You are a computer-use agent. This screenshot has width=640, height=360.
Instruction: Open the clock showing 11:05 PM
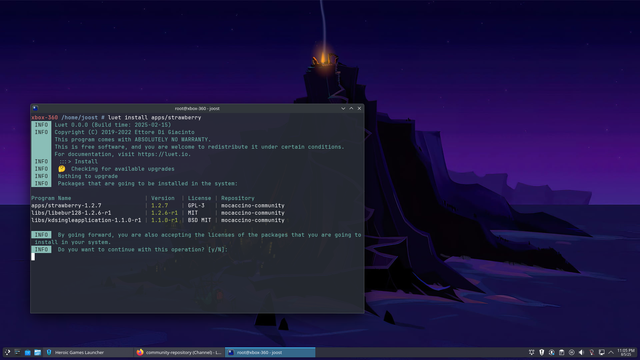626,352
